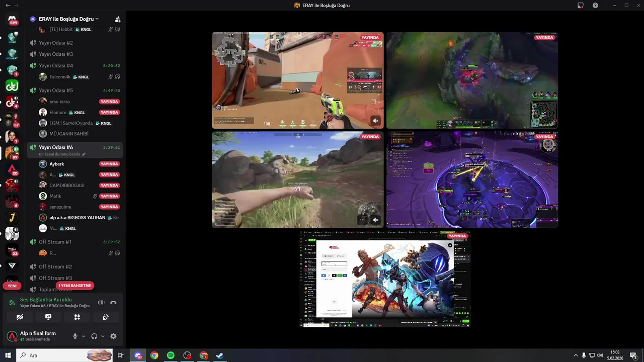Click the Ara search box on taskbar
The image size is (644, 362).
(65, 355)
